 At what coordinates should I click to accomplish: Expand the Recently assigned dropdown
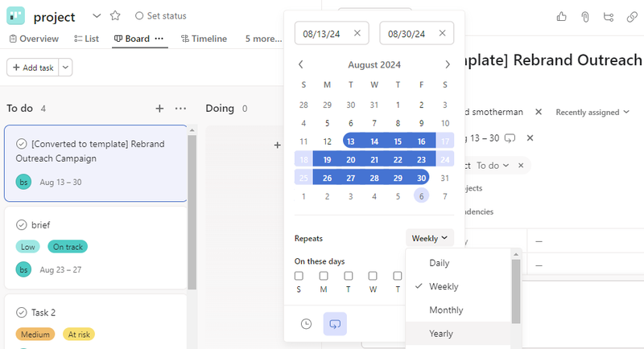click(x=592, y=113)
